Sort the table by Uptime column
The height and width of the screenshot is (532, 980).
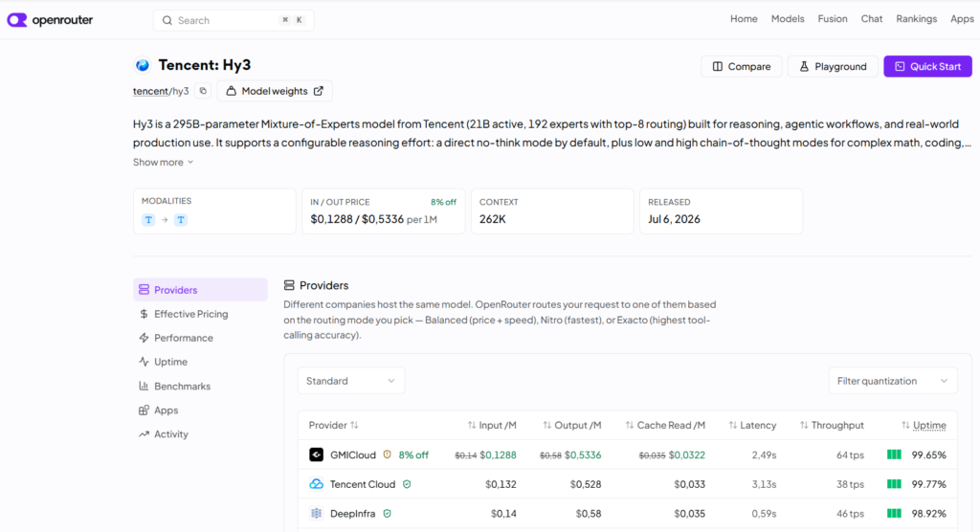pyautogui.click(x=924, y=425)
